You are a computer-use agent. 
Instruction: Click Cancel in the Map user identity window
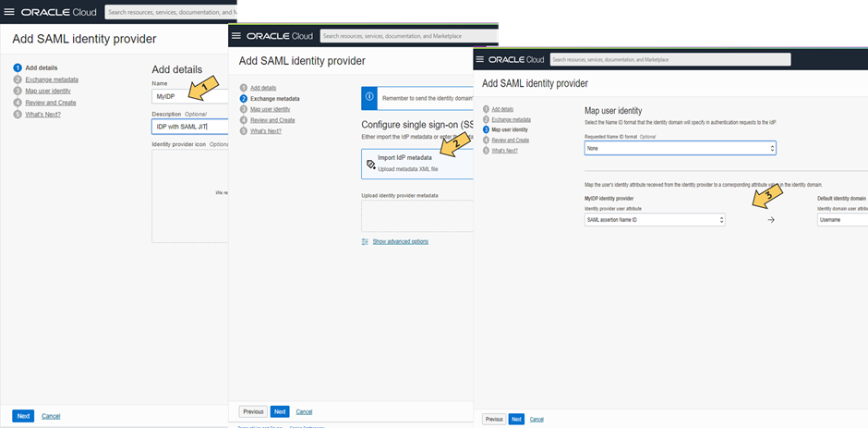pyautogui.click(x=536, y=419)
